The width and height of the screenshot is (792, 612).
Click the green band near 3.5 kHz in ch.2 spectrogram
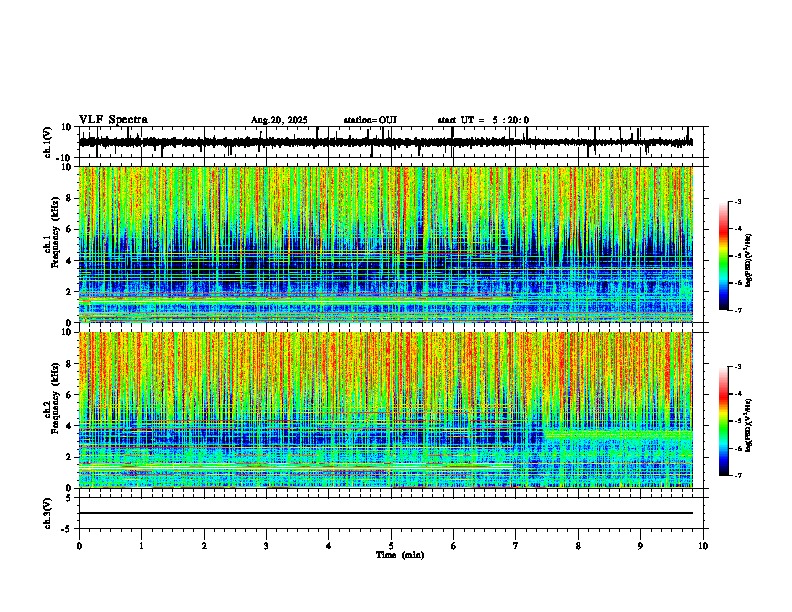pyautogui.click(x=619, y=434)
